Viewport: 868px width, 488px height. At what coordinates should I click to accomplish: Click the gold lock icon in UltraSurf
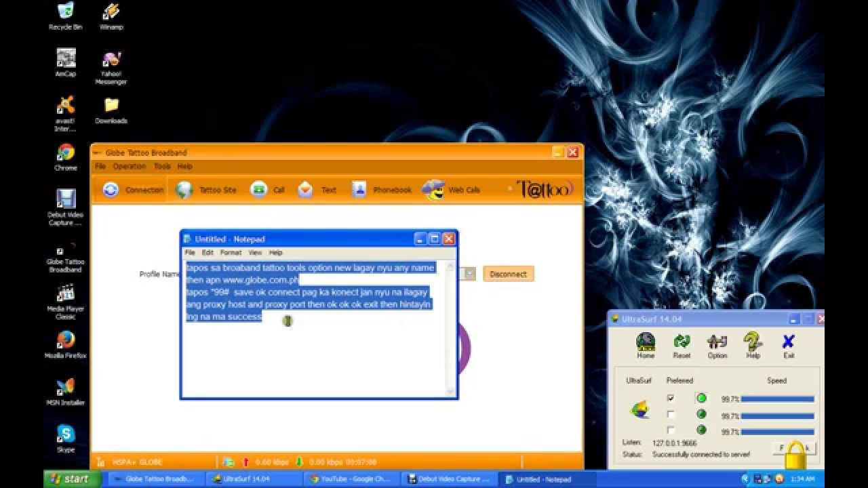point(795,455)
